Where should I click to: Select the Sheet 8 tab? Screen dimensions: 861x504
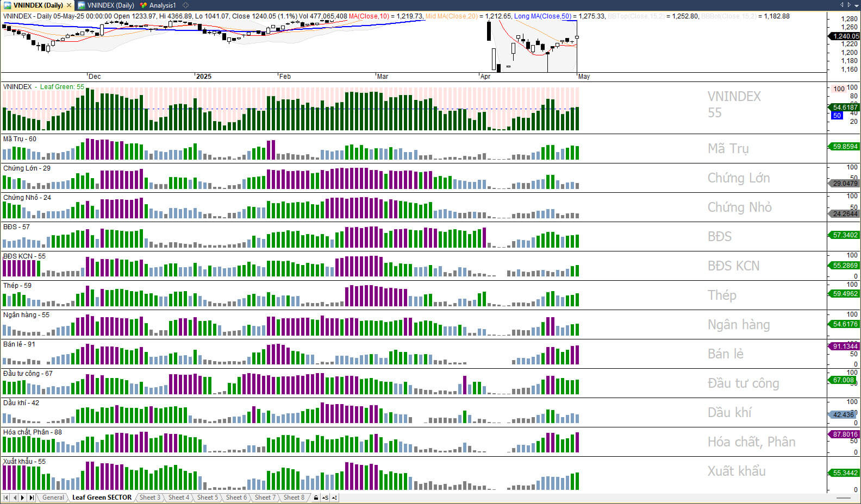tap(294, 497)
